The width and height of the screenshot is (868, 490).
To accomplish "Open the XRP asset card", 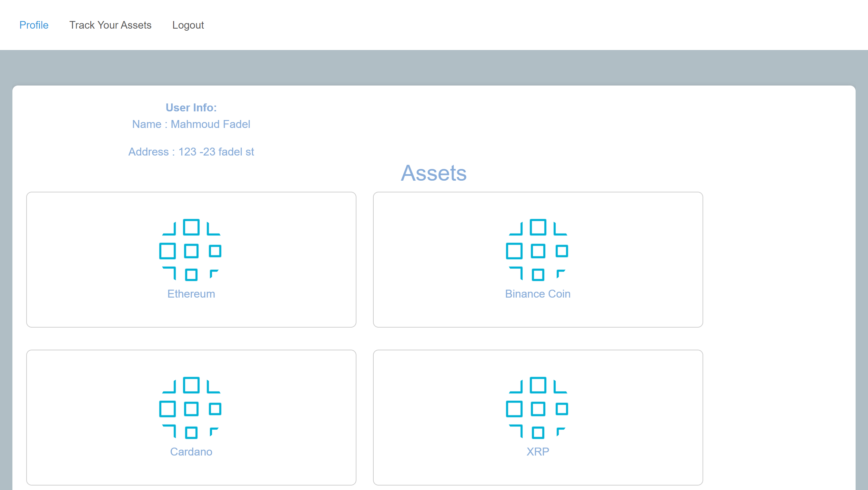I will (x=537, y=417).
